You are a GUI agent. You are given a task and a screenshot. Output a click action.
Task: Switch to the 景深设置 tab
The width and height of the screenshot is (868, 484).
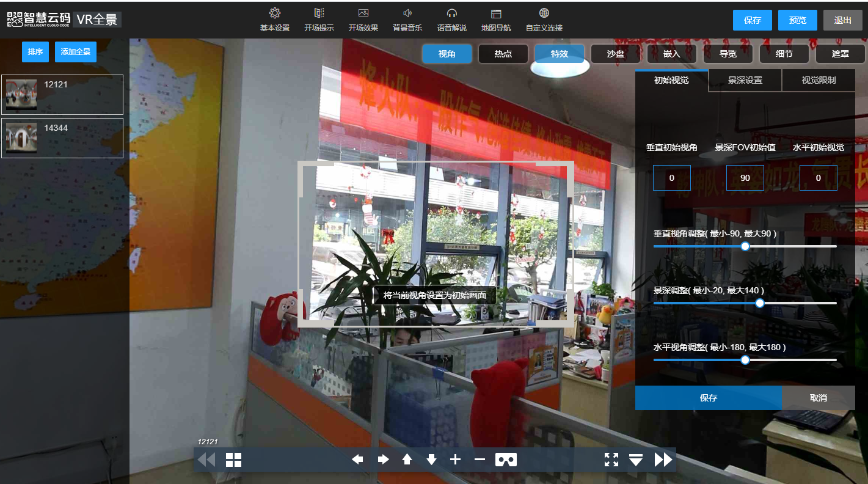click(x=745, y=80)
